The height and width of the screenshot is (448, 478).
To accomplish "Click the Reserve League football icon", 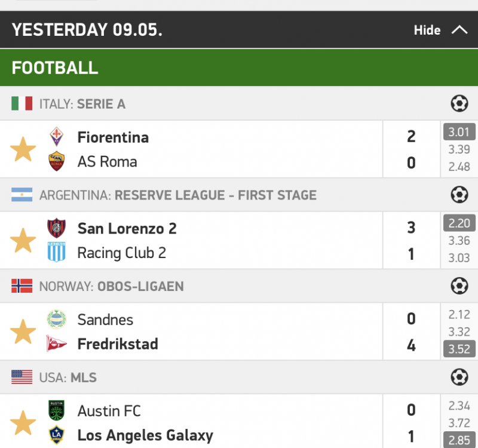I will point(459,195).
